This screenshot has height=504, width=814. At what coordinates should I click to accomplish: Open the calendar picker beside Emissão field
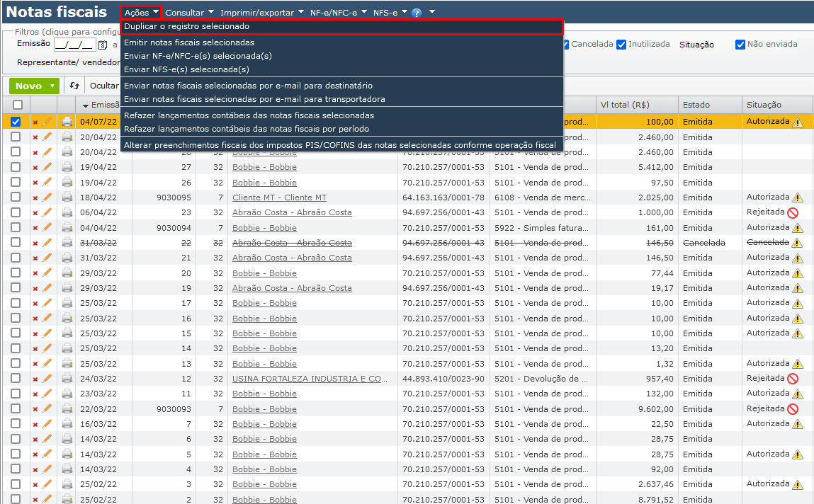[x=101, y=45]
